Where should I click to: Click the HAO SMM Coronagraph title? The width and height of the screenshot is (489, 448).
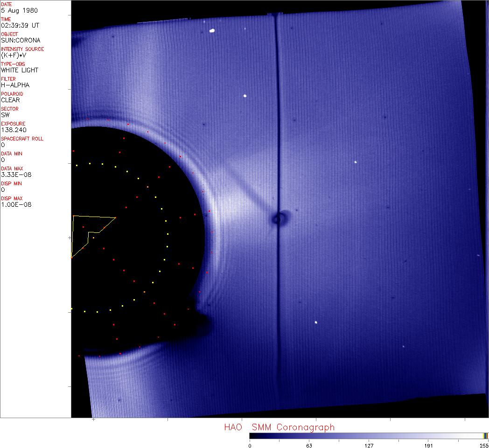pos(279,427)
